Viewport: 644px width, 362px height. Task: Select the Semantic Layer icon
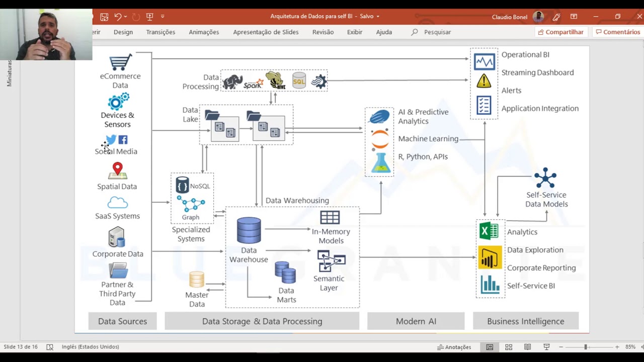pyautogui.click(x=332, y=261)
